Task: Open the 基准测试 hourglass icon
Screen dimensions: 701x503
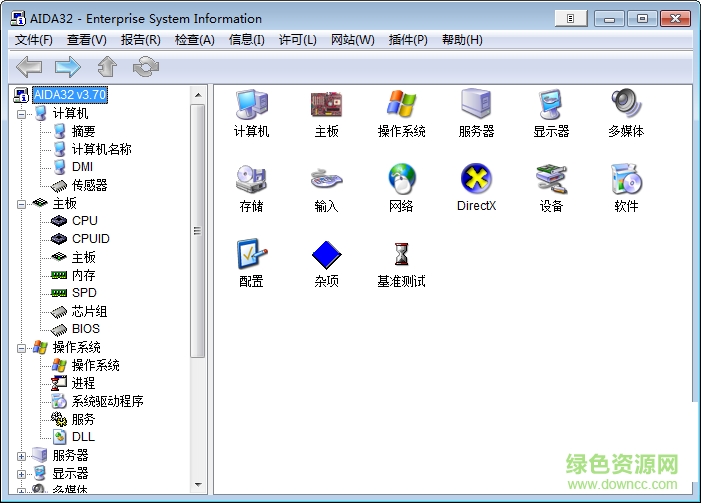Action: click(401, 255)
